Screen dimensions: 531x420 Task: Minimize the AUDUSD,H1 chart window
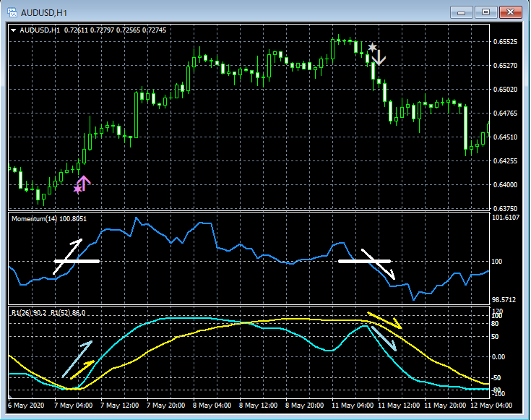point(461,12)
